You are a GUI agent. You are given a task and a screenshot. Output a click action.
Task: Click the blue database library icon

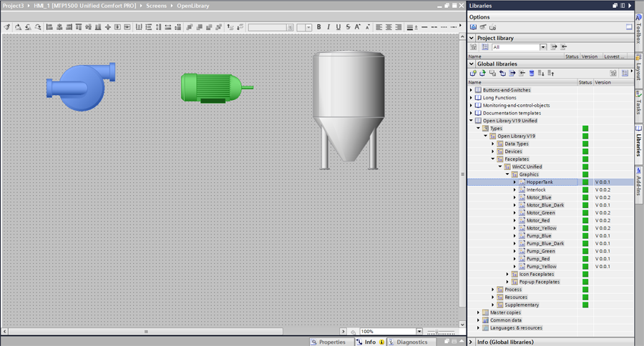click(532, 73)
